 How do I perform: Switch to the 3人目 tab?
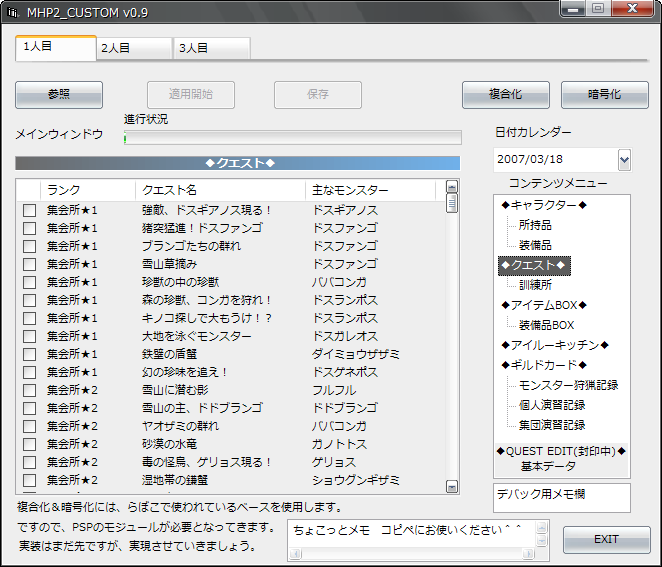coord(212,48)
